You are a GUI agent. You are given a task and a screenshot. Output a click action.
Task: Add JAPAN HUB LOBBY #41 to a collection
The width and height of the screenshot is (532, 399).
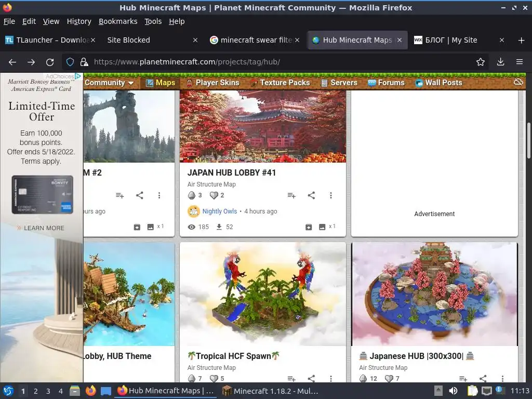[x=291, y=195]
